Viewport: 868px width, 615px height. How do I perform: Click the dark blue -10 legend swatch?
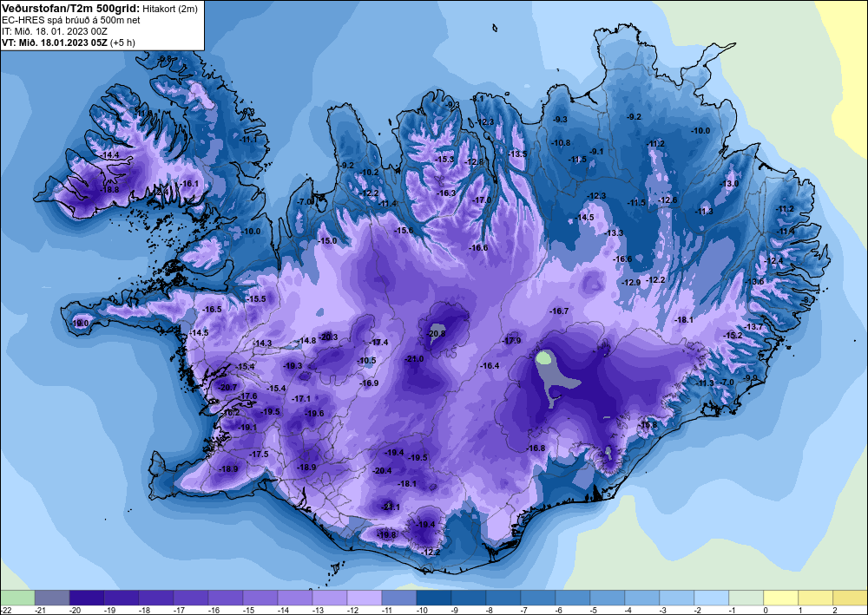pyautogui.click(x=434, y=598)
